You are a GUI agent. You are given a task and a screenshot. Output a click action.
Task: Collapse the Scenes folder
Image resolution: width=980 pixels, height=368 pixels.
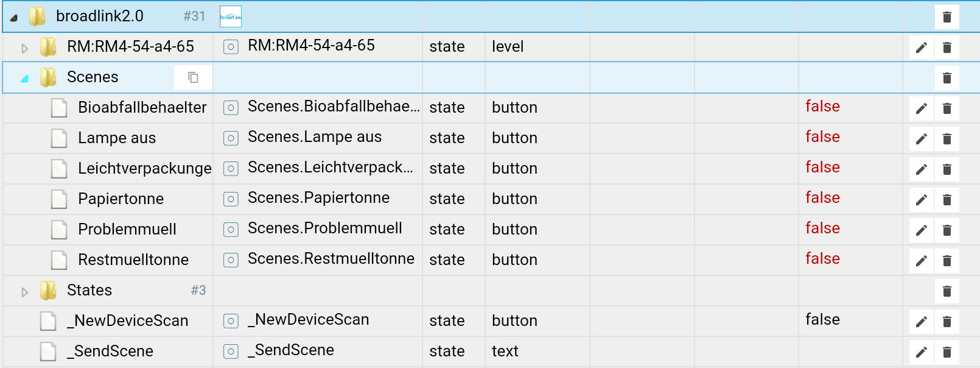(x=25, y=79)
